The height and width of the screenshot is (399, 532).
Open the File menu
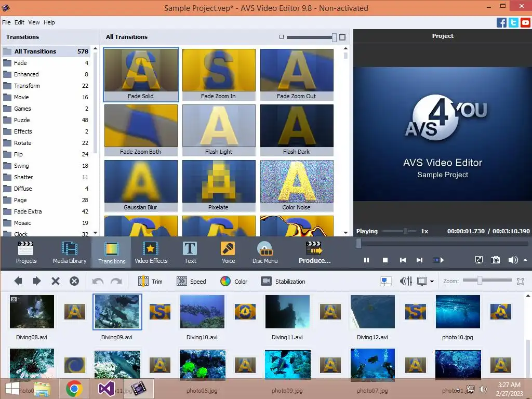click(x=6, y=22)
